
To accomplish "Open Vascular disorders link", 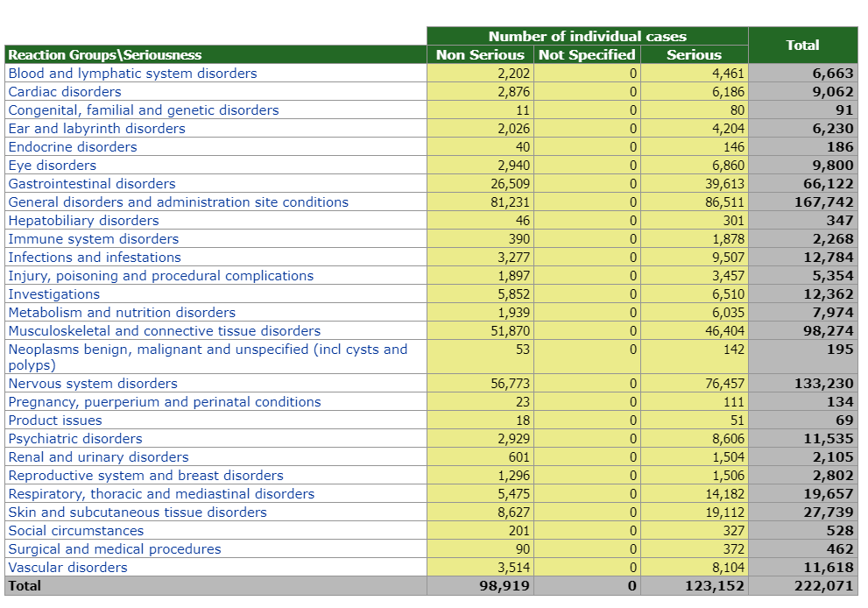I will [x=67, y=568].
